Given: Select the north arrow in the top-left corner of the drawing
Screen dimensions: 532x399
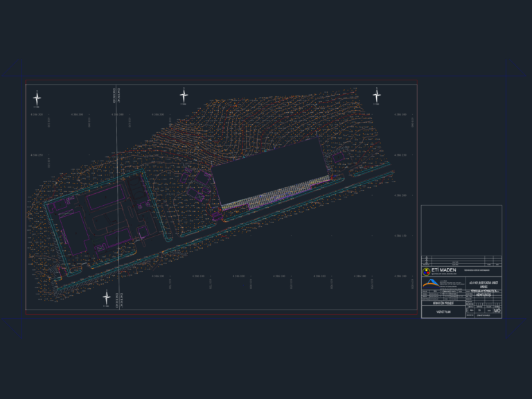Looking at the screenshot, I should point(37,99).
